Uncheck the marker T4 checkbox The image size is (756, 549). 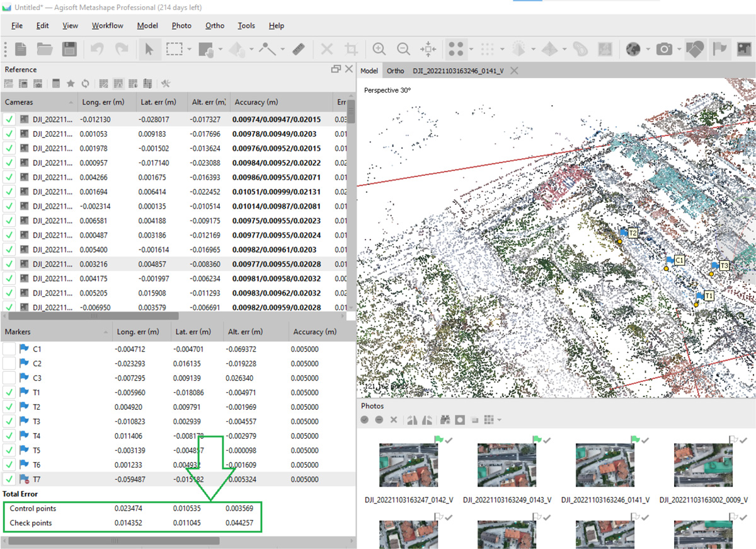9,436
